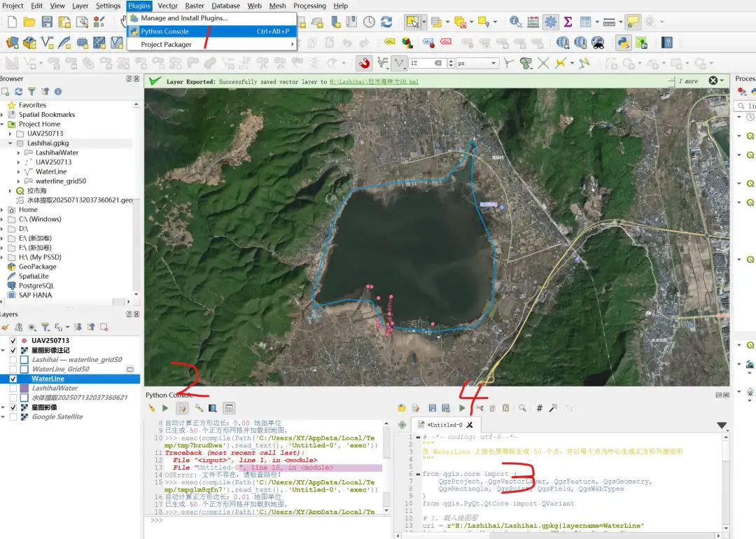Screen dimensions: 756x539
Task: Toggle visibility of the UAV250713 layer
Action: 13,341
